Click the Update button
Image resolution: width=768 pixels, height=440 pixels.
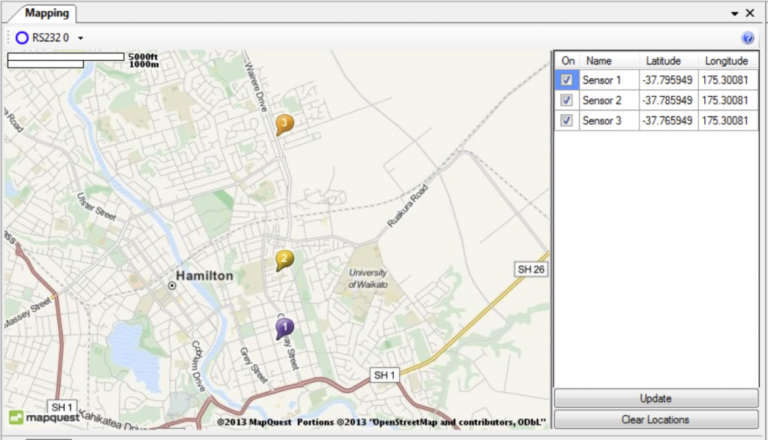(x=656, y=398)
